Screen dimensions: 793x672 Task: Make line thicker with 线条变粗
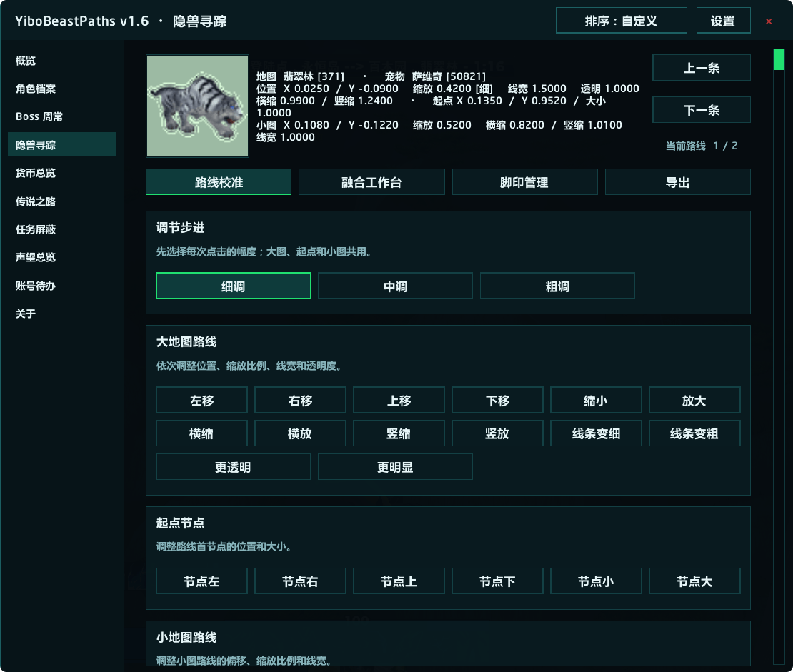694,433
